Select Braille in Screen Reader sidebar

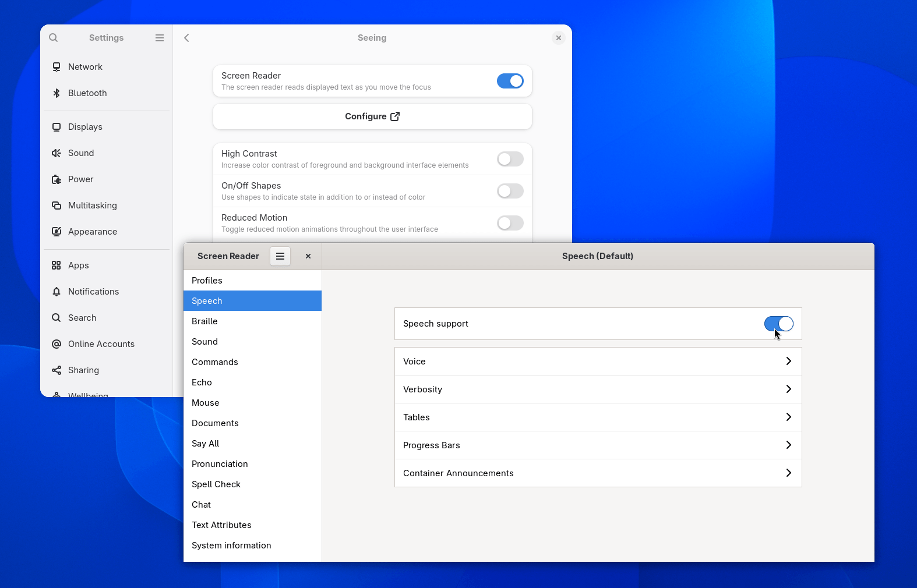click(x=252, y=321)
